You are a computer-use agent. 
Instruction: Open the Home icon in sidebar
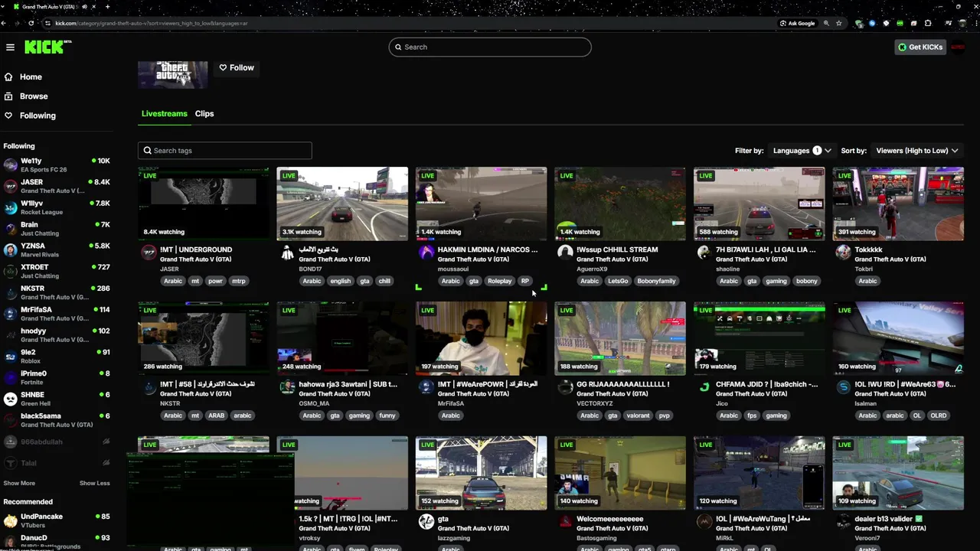point(8,77)
